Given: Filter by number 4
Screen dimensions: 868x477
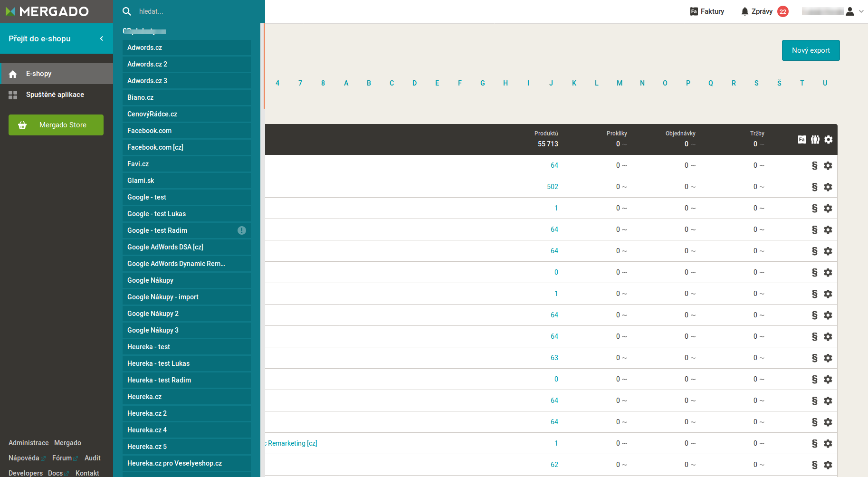Looking at the screenshot, I should [277, 83].
